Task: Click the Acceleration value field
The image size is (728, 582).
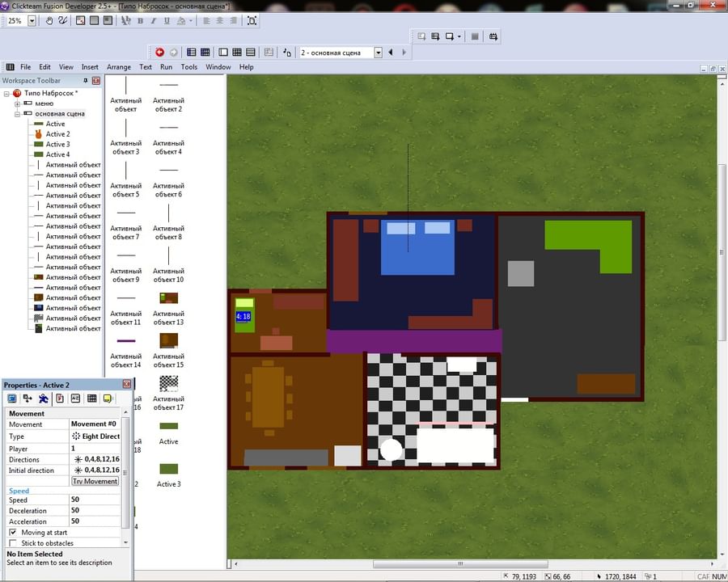Action: tap(95, 521)
